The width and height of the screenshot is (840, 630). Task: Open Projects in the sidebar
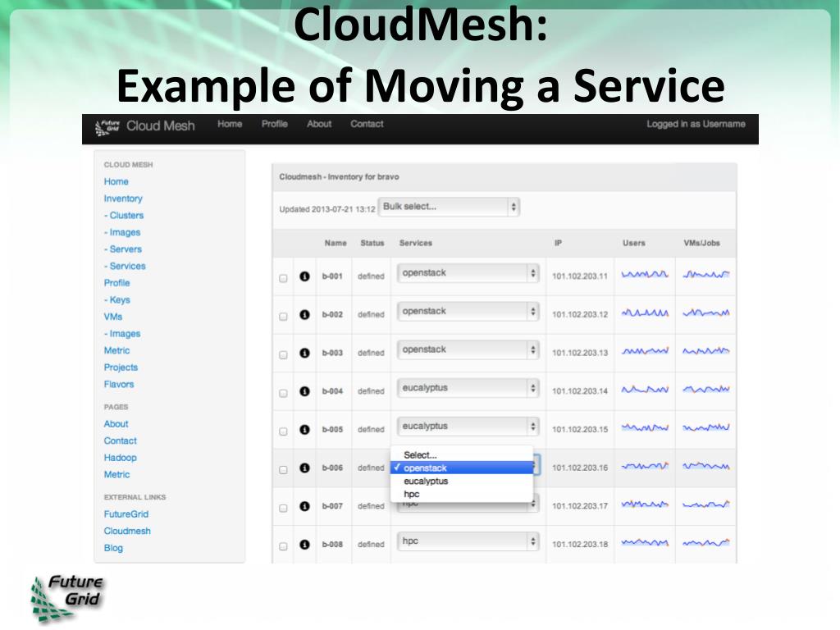pos(121,367)
